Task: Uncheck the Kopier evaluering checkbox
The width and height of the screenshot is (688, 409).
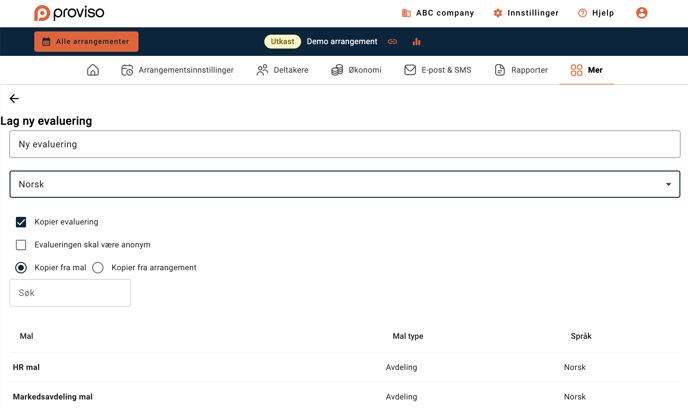Action: [x=21, y=222]
